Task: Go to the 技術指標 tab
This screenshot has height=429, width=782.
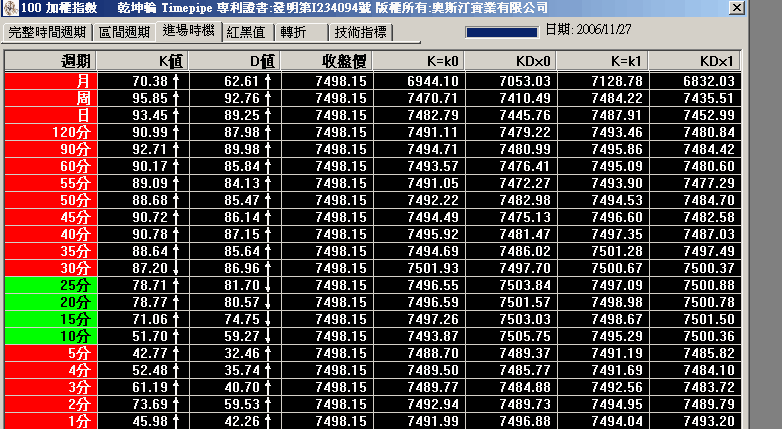Action: [361, 32]
